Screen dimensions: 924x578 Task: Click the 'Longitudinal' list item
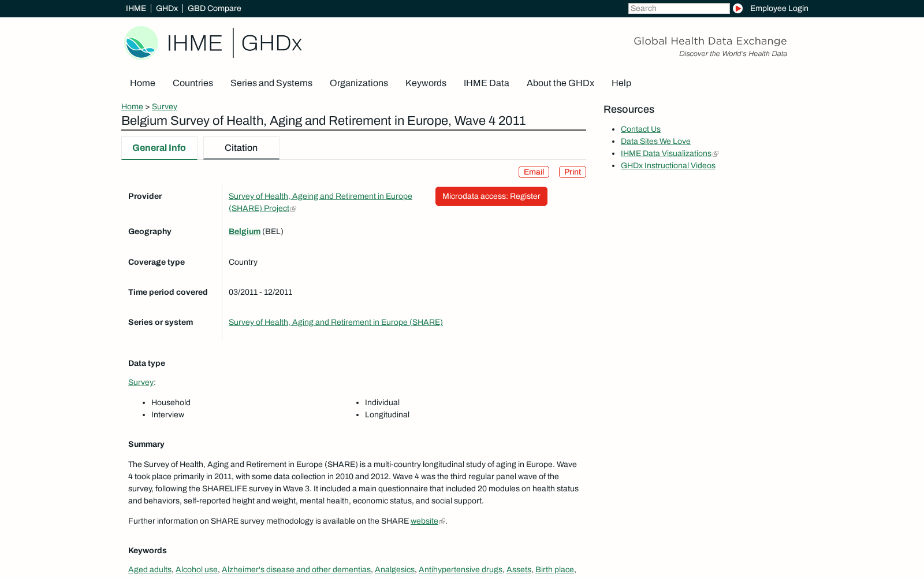(387, 415)
